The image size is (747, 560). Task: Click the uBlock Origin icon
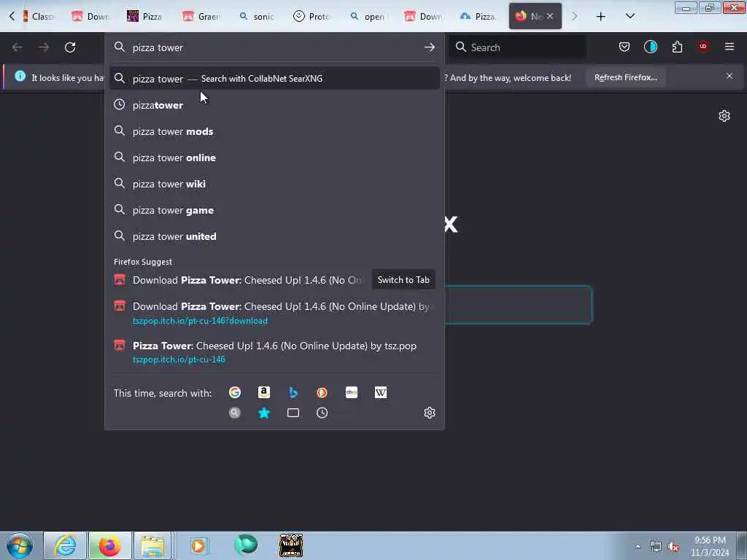coord(703,47)
